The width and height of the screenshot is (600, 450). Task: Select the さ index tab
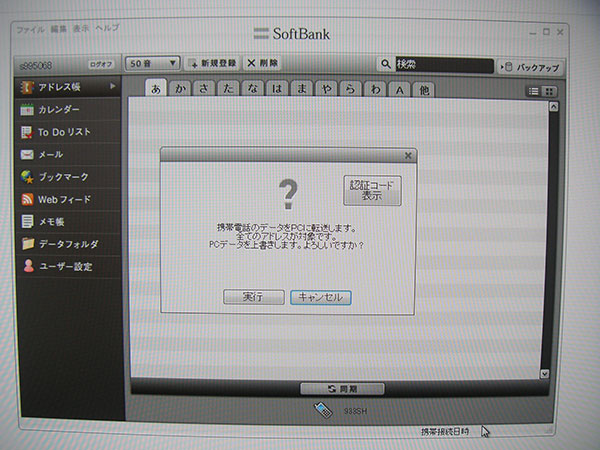204,89
